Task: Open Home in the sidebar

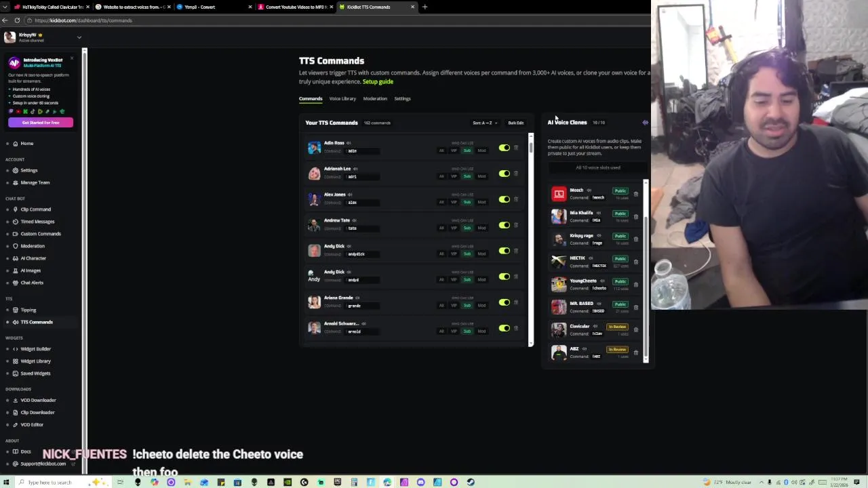Action: (26, 143)
